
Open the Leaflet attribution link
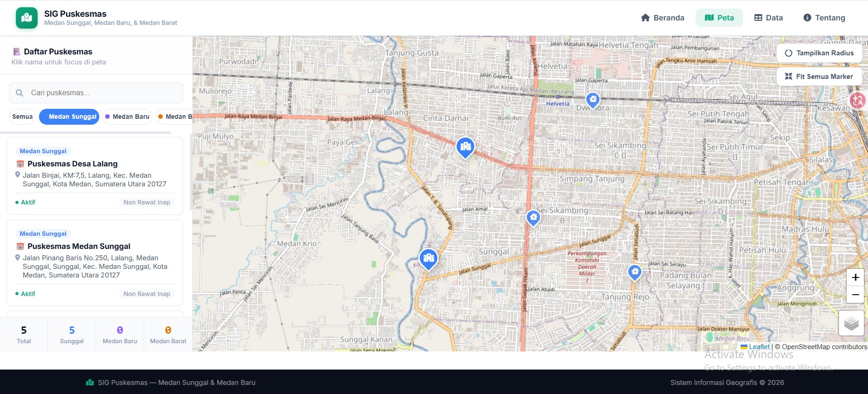coord(759,347)
